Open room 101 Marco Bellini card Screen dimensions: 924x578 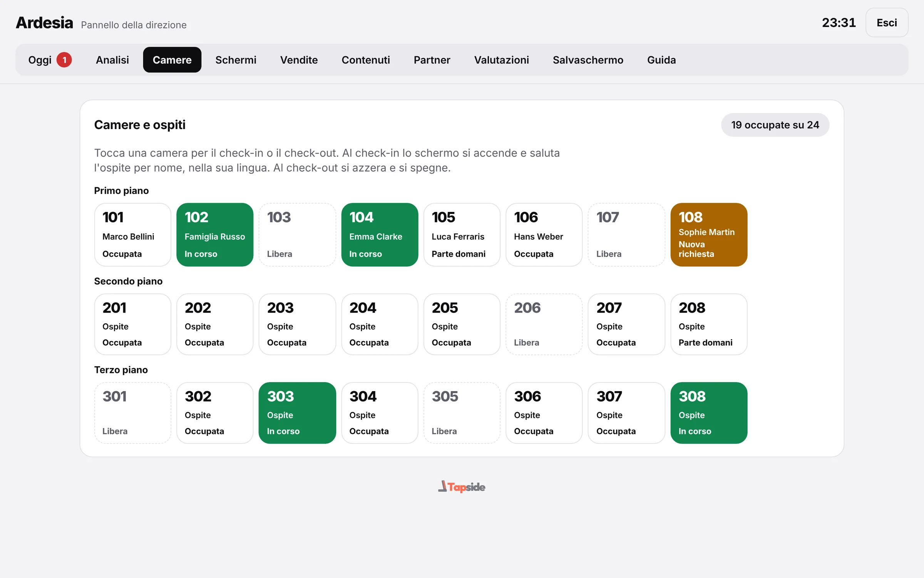(x=132, y=235)
